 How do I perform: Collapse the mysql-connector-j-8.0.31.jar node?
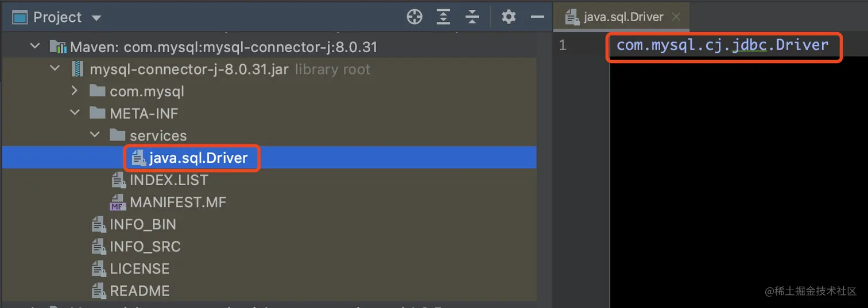(55, 69)
